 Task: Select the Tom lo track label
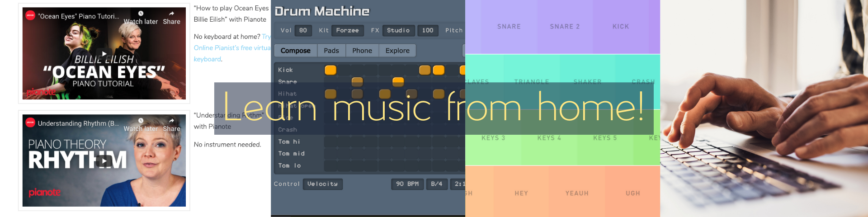click(289, 166)
